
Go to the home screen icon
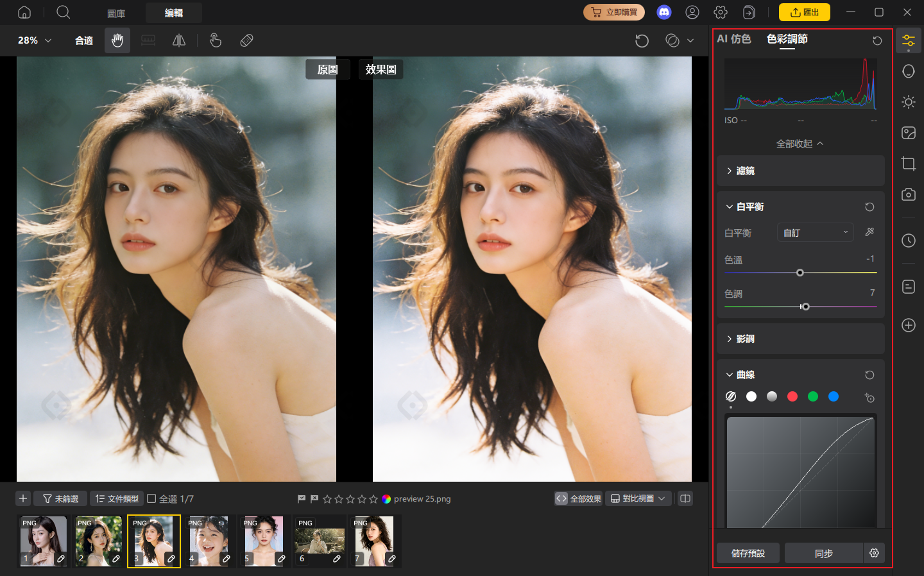24,12
